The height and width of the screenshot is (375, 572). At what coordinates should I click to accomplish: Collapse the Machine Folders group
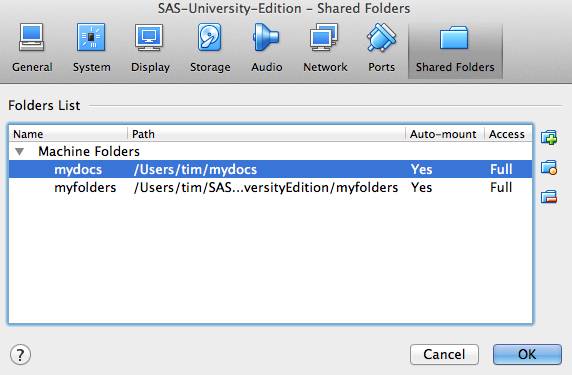tap(20, 151)
